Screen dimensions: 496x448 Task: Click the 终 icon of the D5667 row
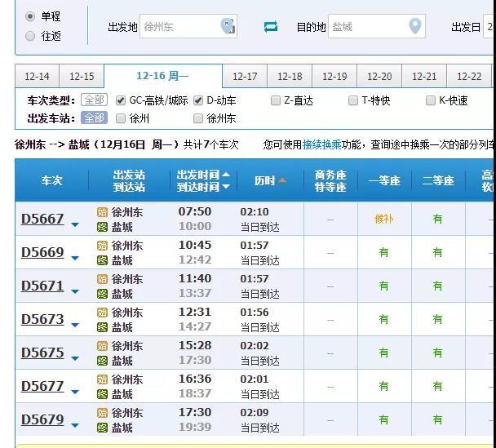[102, 227]
